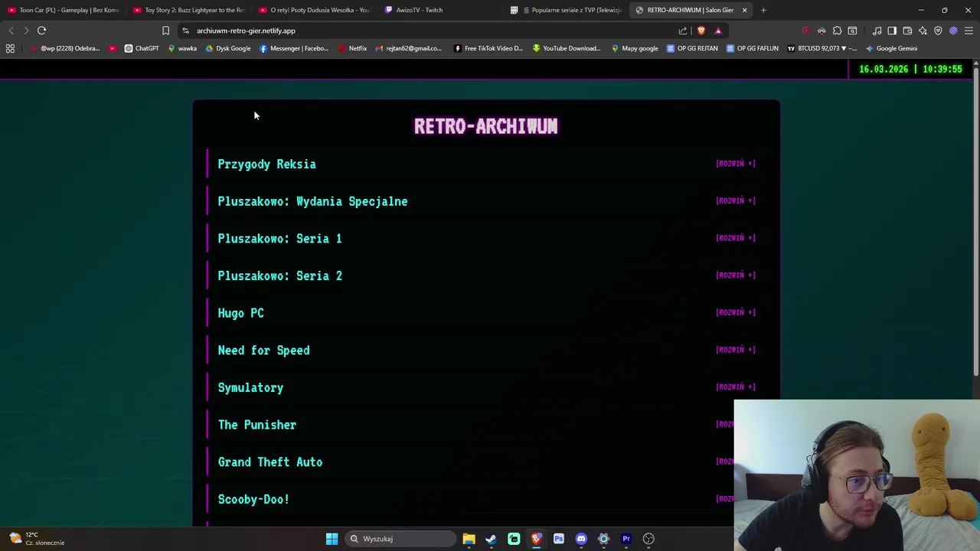Open the Kick app taskbar icon
Viewport: 980px width, 551px height.
click(x=514, y=539)
